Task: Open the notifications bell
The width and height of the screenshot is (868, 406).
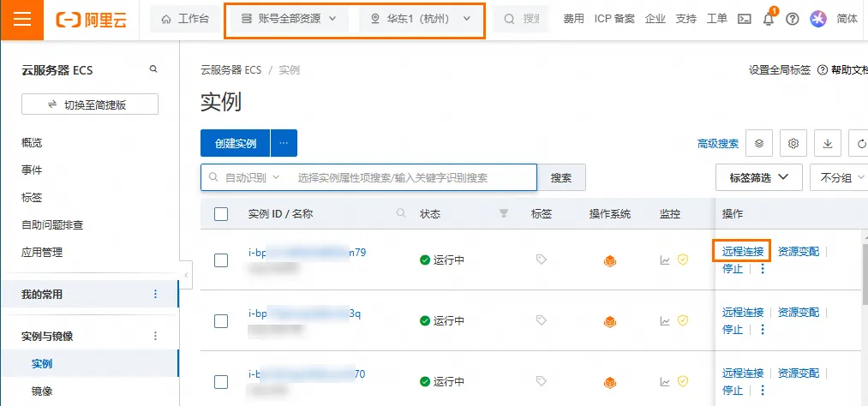Action: pos(769,19)
